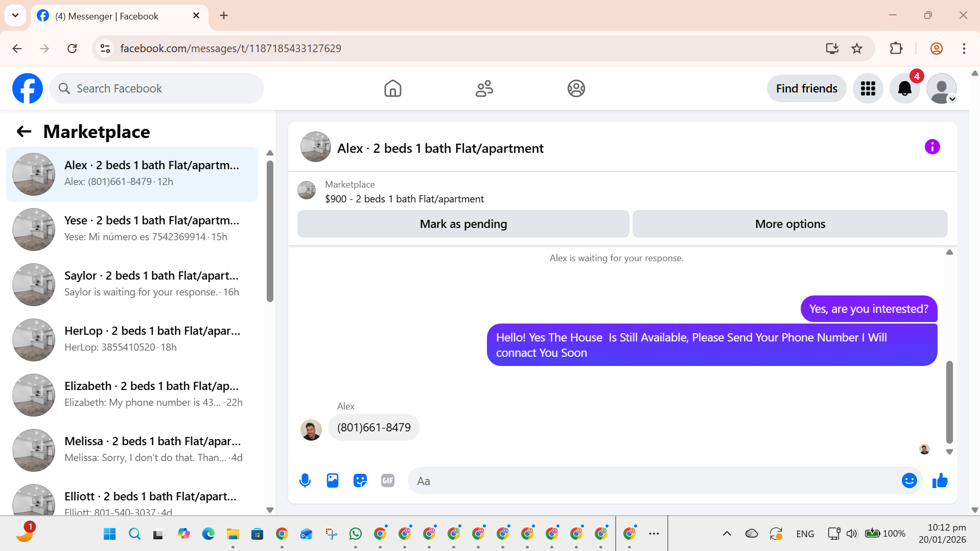Open notifications bell with 4 badge

(x=904, y=88)
